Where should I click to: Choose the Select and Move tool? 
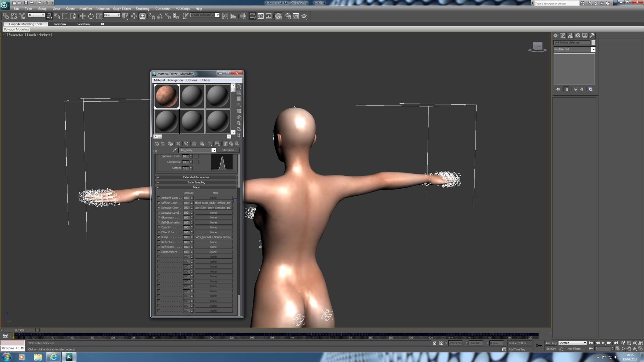coord(83,16)
